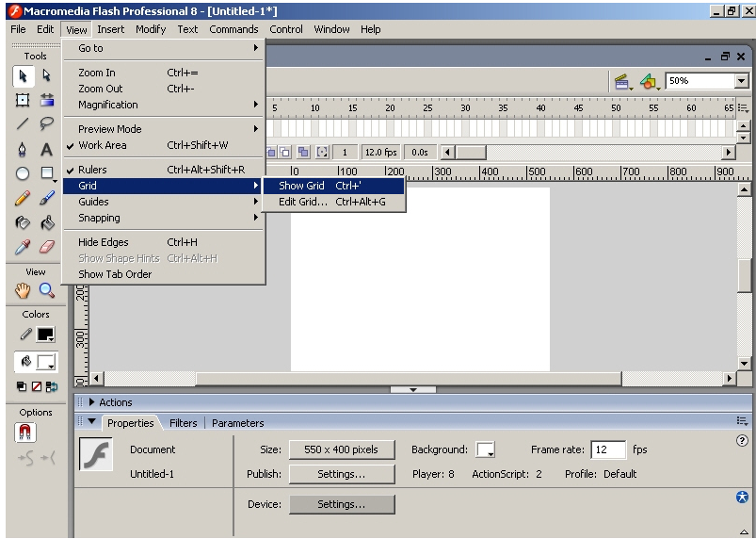Toggle the Snap to Objects magnet
Image resolution: width=756 pixels, height=539 pixels.
(25, 433)
